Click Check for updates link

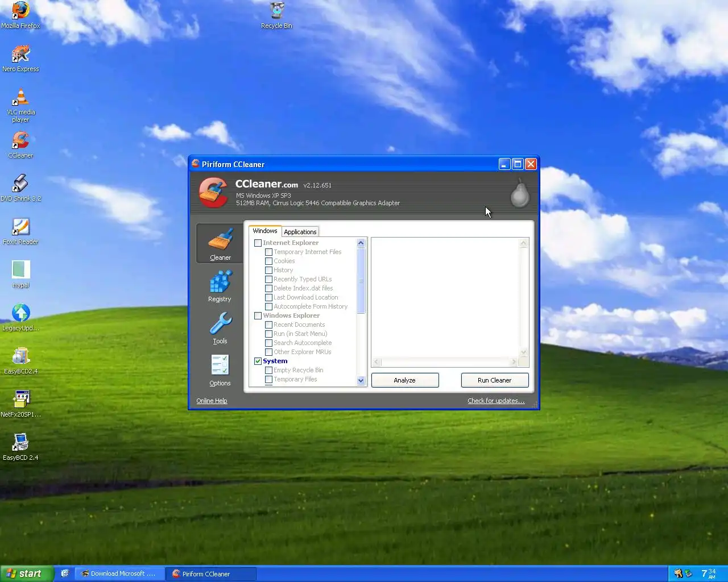coord(496,401)
